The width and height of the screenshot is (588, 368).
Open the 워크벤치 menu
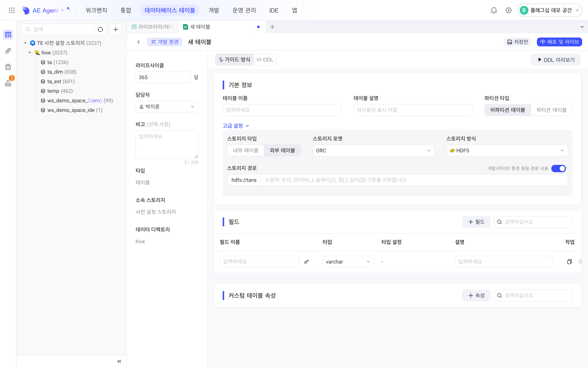(x=96, y=10)
